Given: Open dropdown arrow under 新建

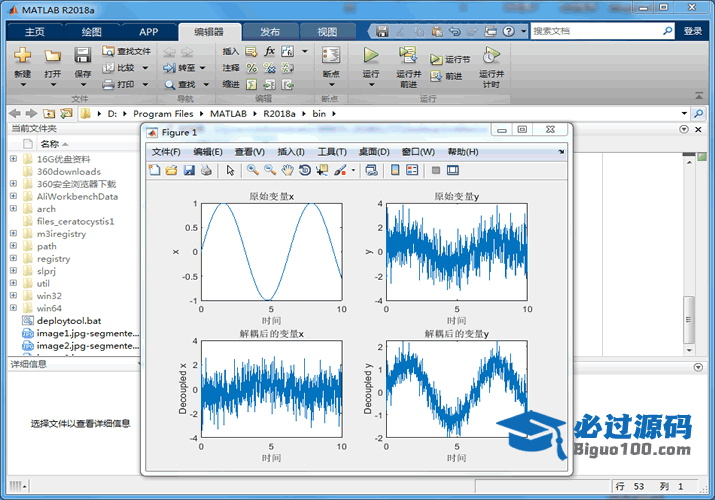Looking at the screenshot, I should click(23, 85).
